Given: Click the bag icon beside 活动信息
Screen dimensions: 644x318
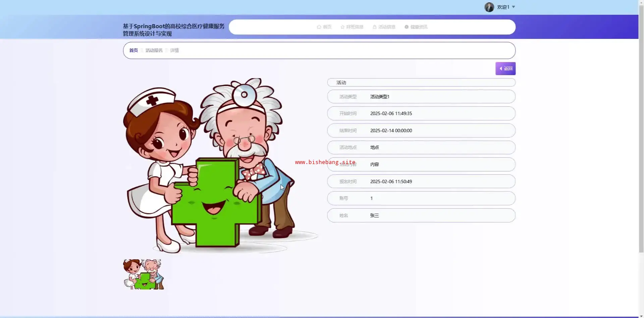Looking at the screenshot, I should coord(375,27).
